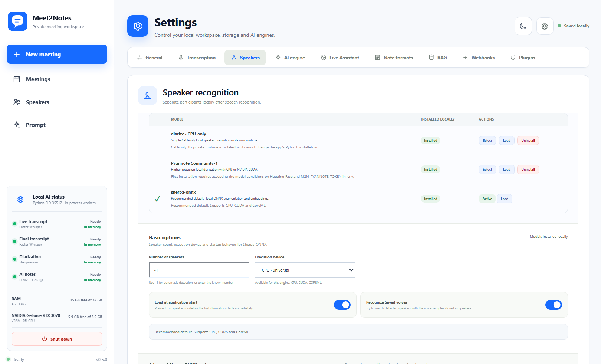This screenshot has height=364, width=601.
Task: Click the '15 GB free of 32 GB' RAM value
Action: pyautogui.click(x=86, y=300)
